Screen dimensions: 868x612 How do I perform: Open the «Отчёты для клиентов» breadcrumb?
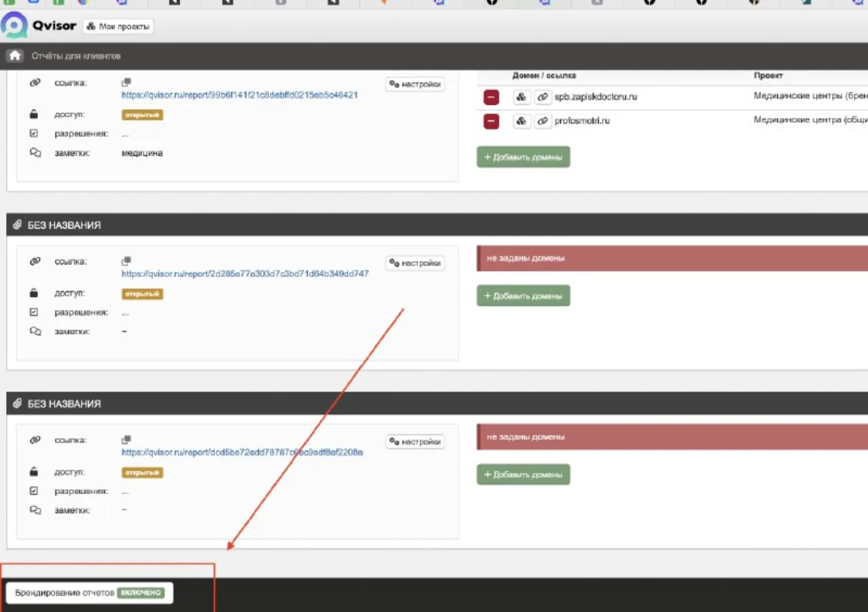76,56
